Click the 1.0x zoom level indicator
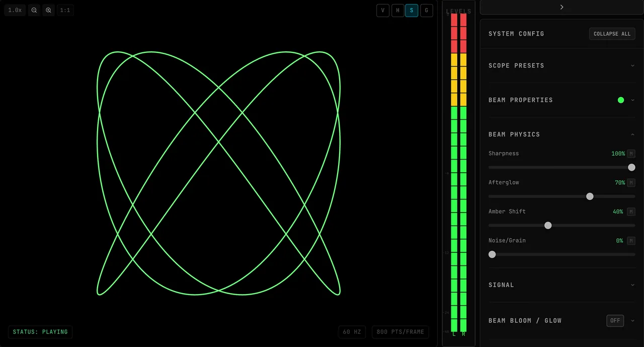Screen dimensions: 644x347 click(x=15, y=10)
